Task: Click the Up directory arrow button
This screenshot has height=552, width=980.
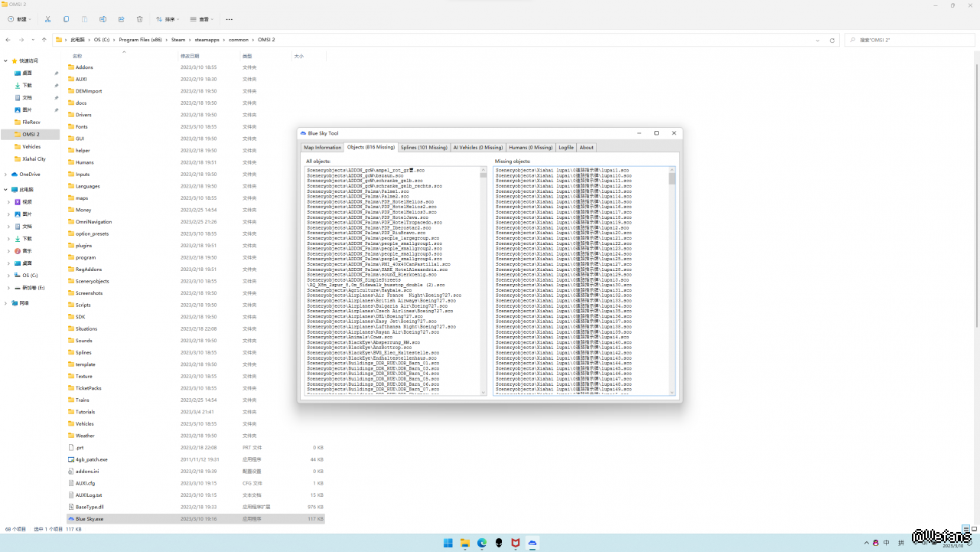Action: 44,40
